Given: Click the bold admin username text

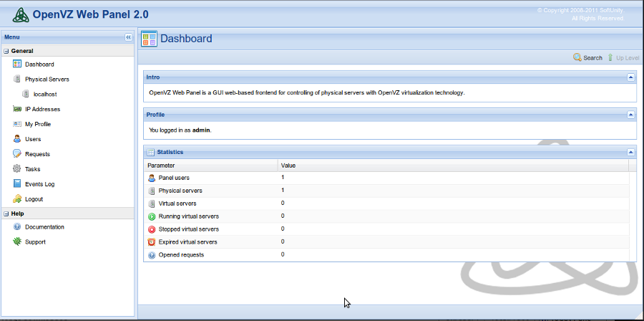Looking at the screenshot, I should coord(201,130).
